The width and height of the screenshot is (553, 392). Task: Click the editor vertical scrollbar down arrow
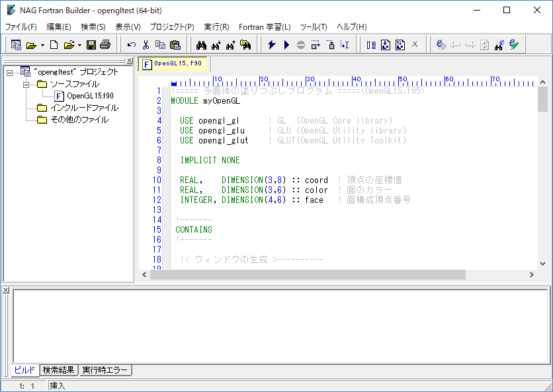click(542, 263)
